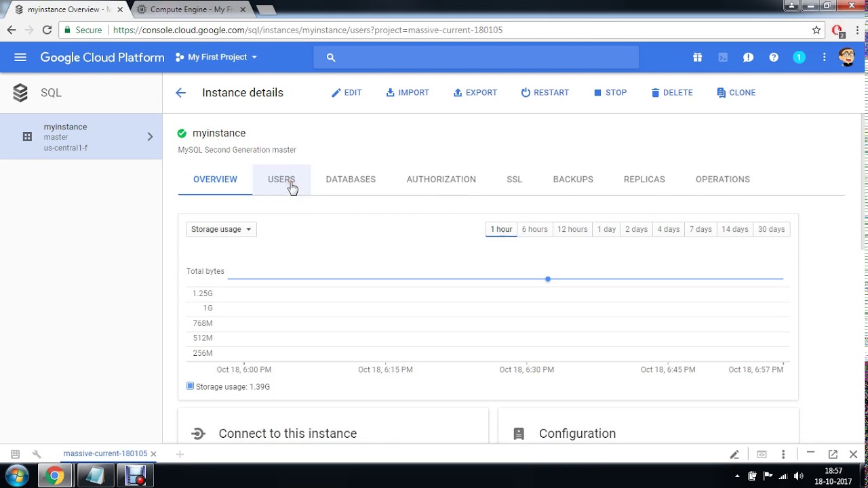868x488 pixels.
Task: Open Chrome's three-dot menu
Action: [856, 30]
